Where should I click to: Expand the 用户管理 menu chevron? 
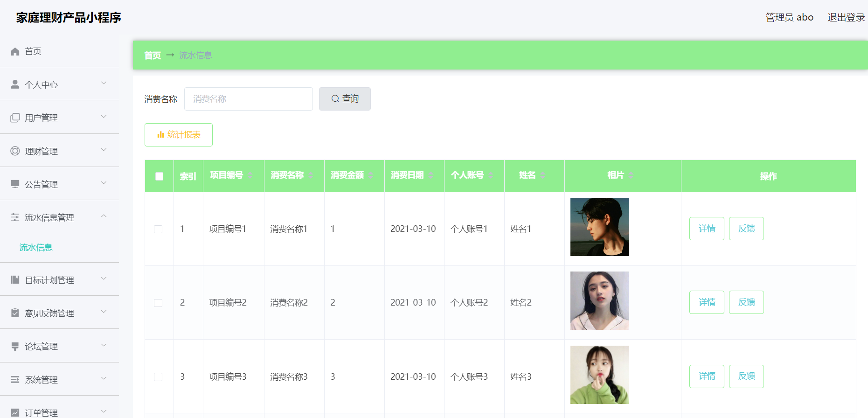tap(104, 117)
